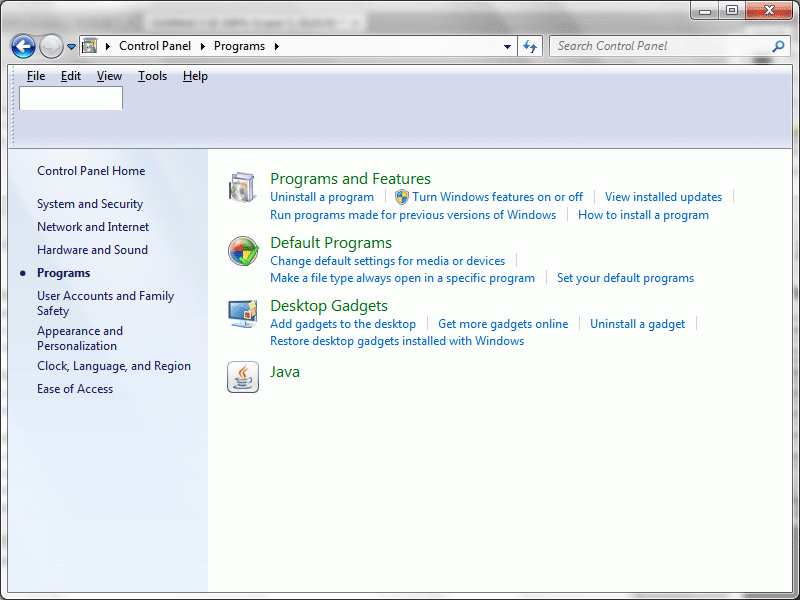Viewport: 800px width, 600px height.
Task: Select Programs in the left sidebar
Action: (63, 273)
